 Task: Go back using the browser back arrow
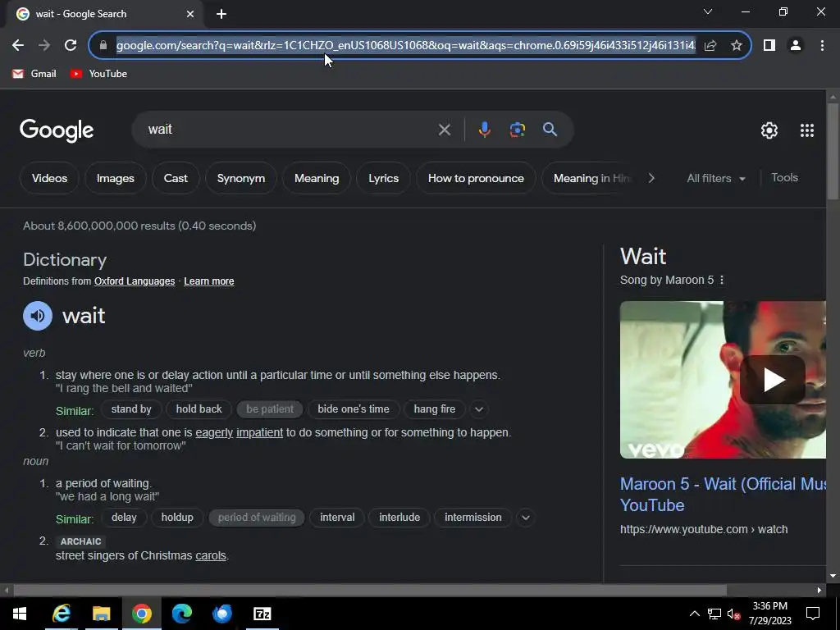coord(18,46)
